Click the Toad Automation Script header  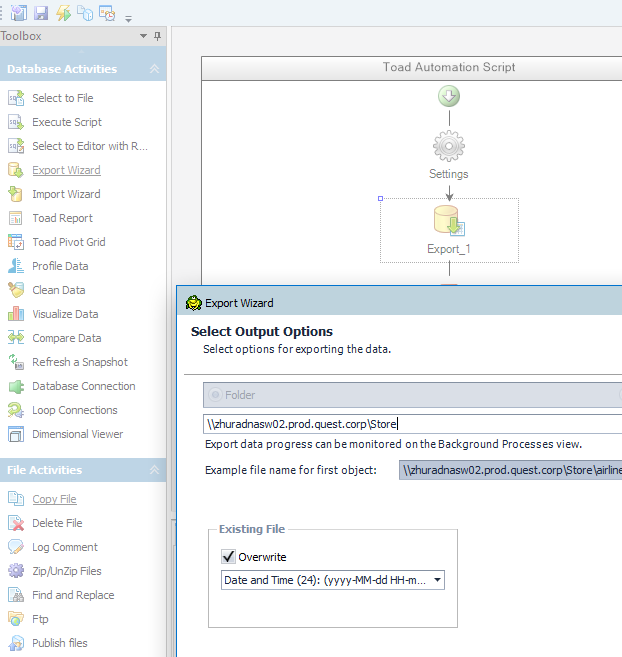[449, 67]
